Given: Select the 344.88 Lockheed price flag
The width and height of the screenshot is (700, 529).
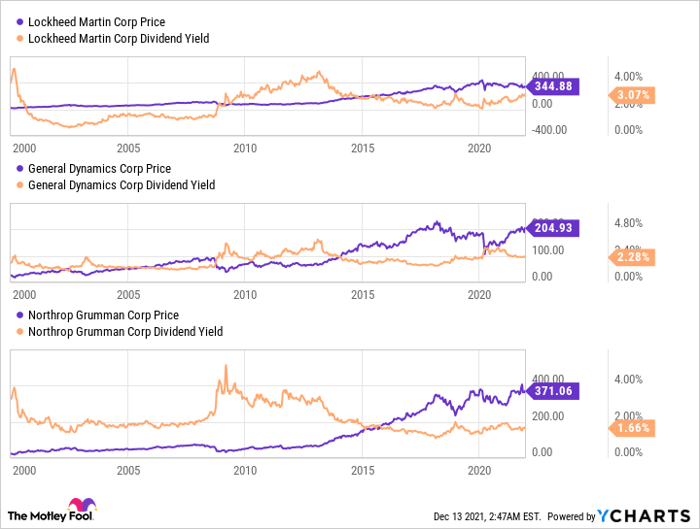Looking at the screenshot, I should coord(553,87).
